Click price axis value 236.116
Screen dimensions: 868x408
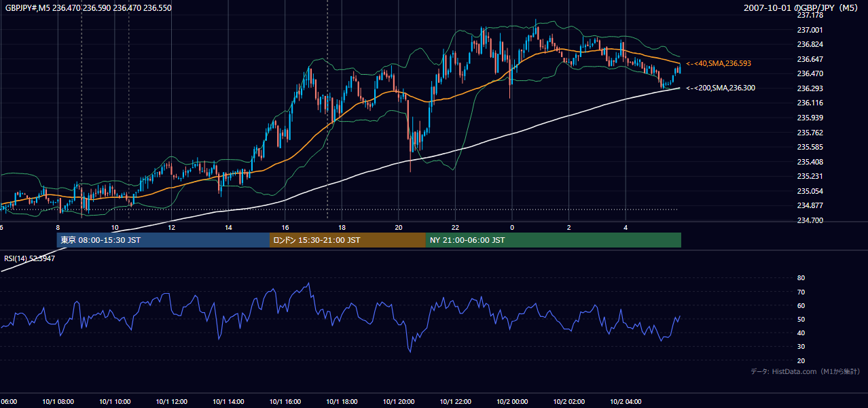point(810,103)
